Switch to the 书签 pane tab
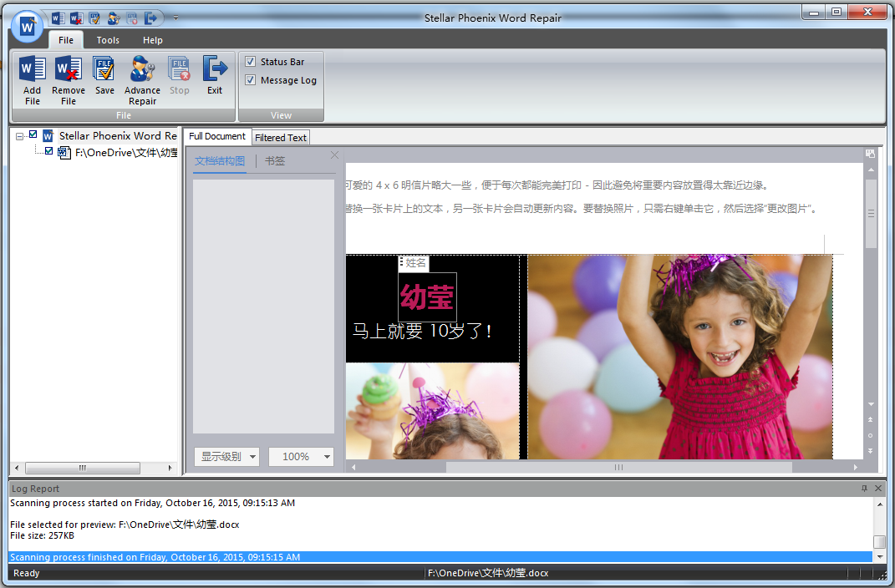 point(275,161)
